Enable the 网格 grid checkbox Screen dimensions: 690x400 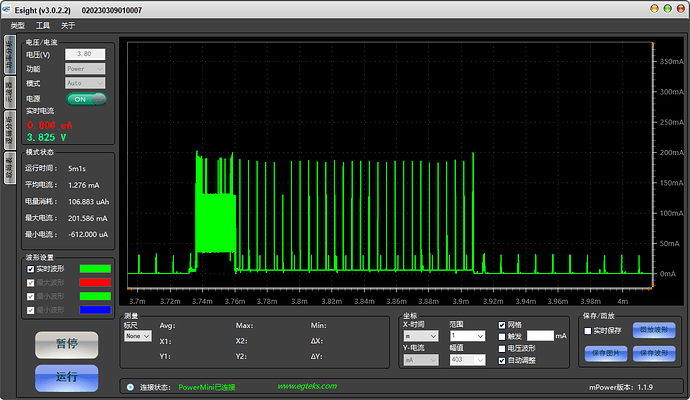coord(502,325)
